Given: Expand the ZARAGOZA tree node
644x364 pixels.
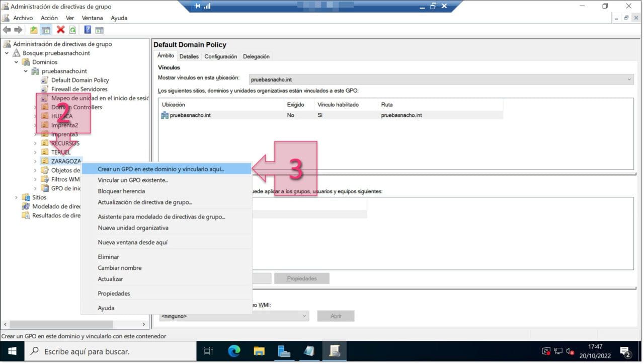Looking at the screenshot, I should click(35, 161).
